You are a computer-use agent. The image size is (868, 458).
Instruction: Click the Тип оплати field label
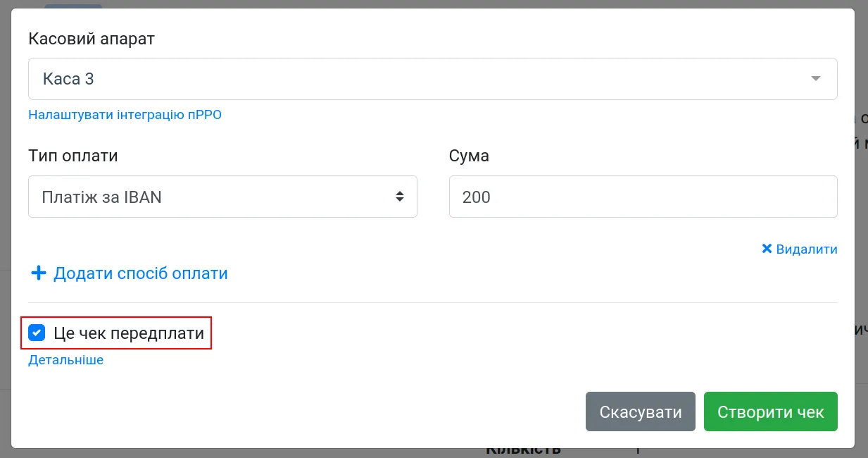tap(73, 156)
